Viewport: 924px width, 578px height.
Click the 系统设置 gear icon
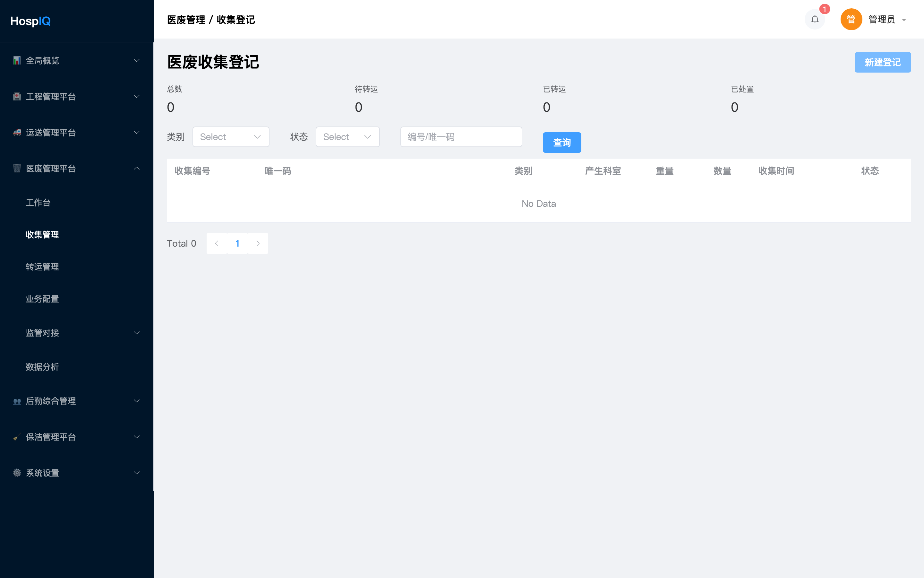pos(17,473)
